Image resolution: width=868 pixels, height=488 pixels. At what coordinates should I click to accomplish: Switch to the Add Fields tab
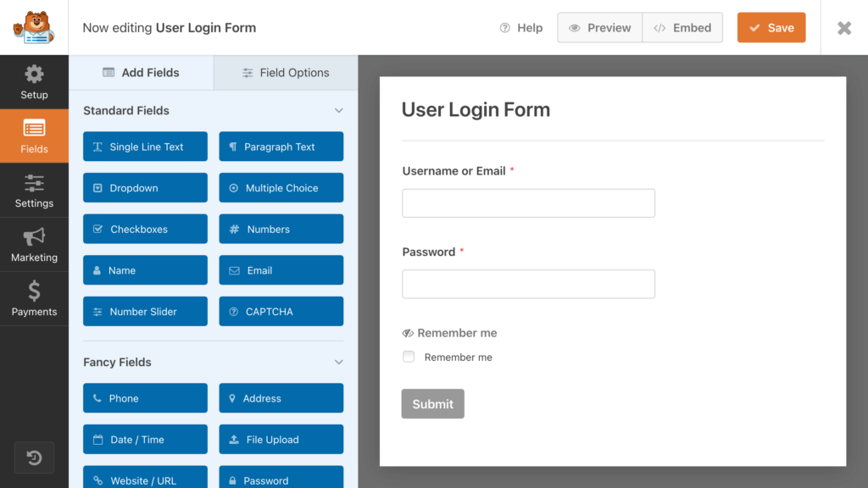(x=142, y=72)
